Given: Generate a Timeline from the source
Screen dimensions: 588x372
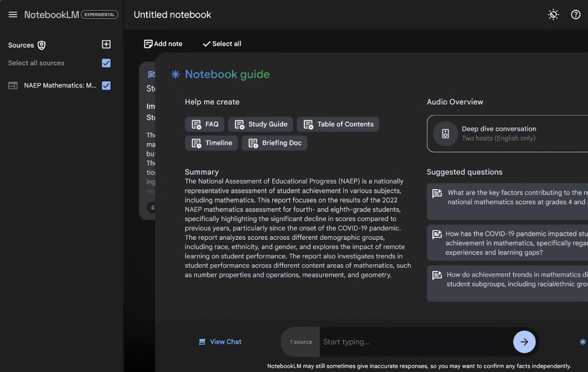Looking at the screenshot, I should coord(211,142).
